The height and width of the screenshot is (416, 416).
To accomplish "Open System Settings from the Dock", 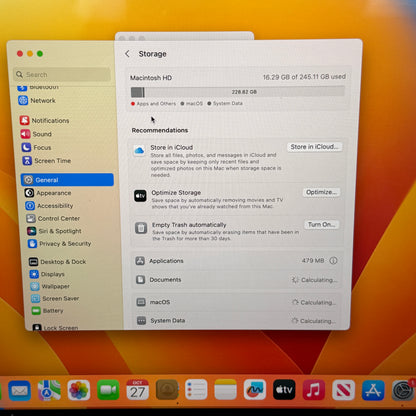I will [x=403, y=390].
